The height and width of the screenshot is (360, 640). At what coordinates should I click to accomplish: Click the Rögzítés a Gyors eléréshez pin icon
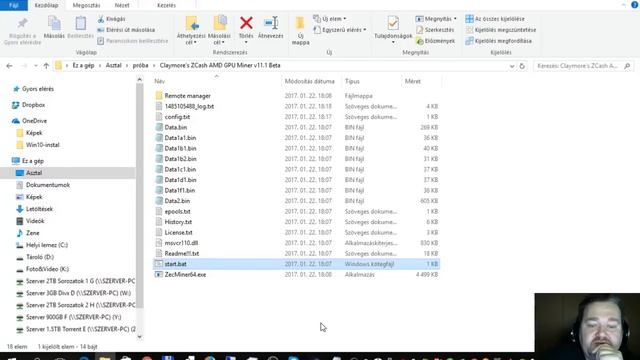point(22,24)
